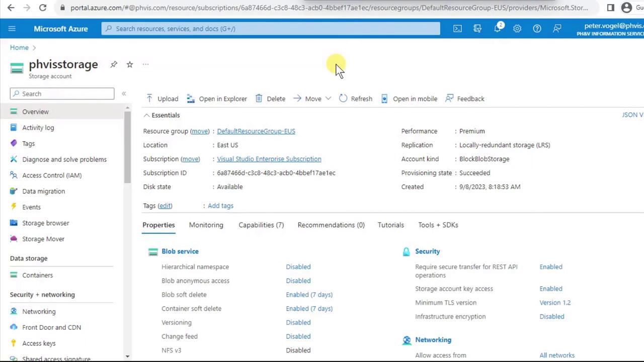Click move link next to Resource group
This screenshot has width=644, height=362.
(200, 131)
